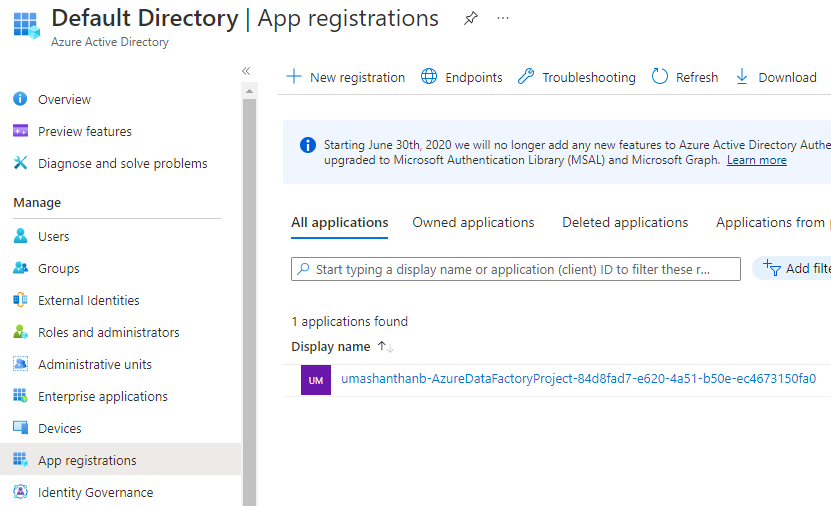
Task: Open Identity Governance
Action: [95, 492]
